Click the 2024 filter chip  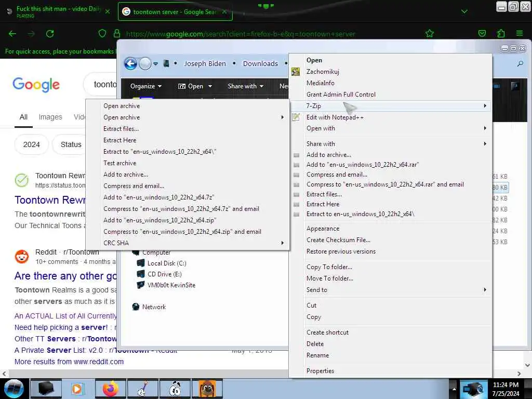point(32,144)
